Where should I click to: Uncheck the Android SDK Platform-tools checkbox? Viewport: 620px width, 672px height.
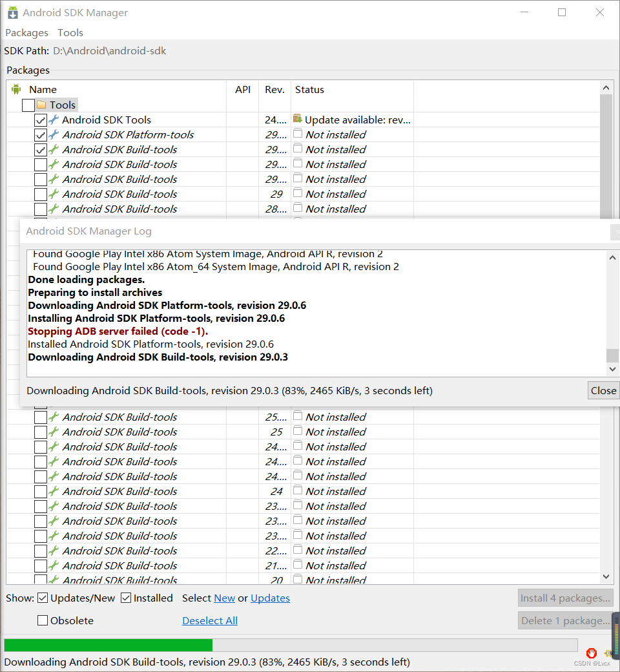[x=41, y=135]
